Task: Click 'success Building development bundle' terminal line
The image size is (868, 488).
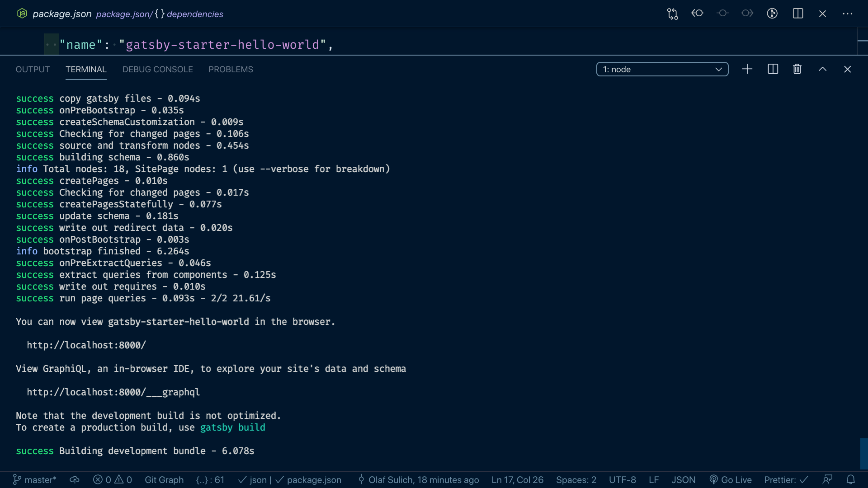Action: (135, 451)
